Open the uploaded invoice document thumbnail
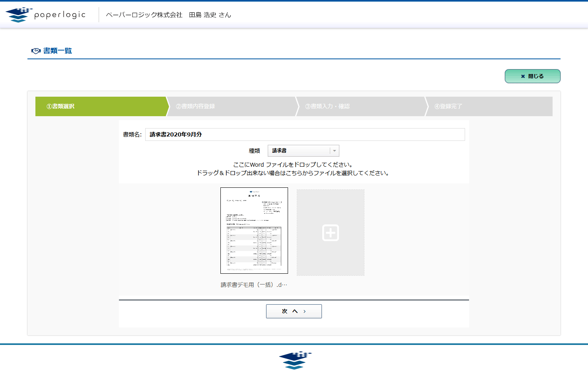 click(254, 230)
